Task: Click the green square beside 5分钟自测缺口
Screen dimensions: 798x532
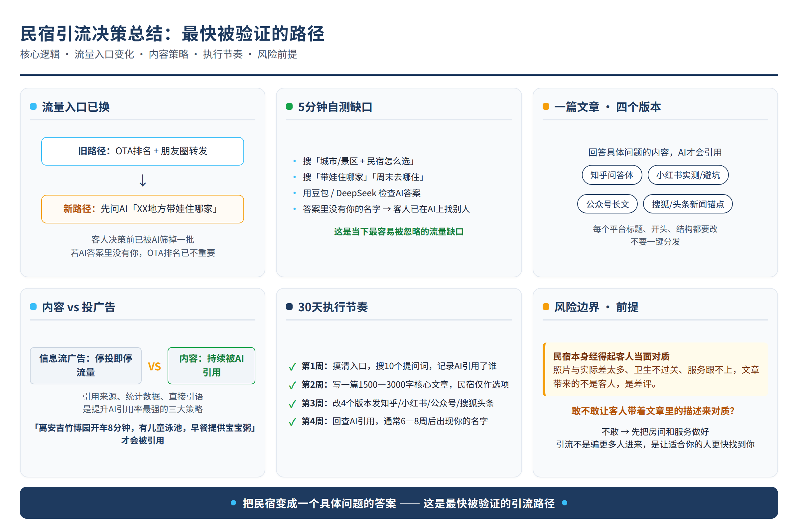Action: click(x=289, y=106)
